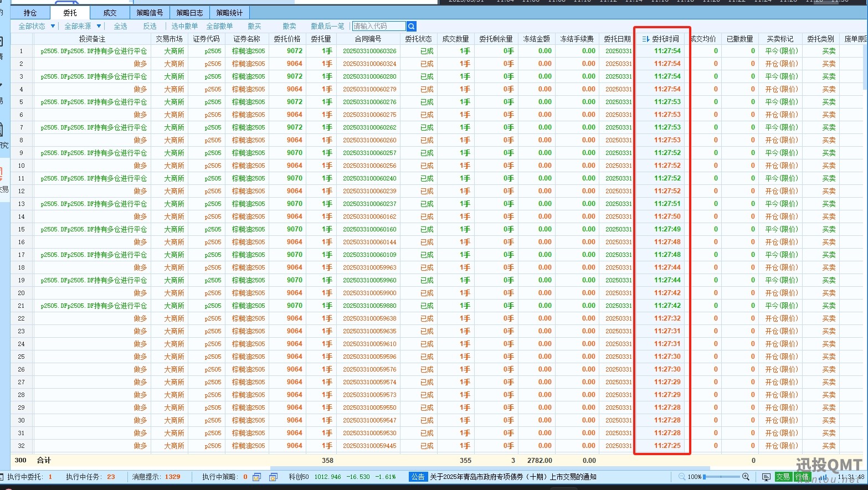This screenshot has height=490, width=868.
Task: Click the monitor display icon in status bar
Action: [766, 477]
